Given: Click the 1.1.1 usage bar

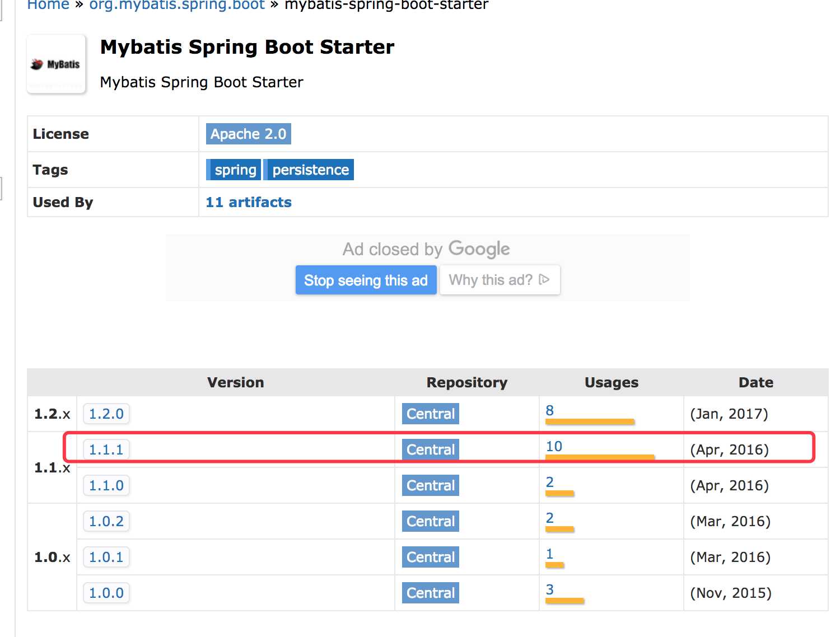Looking at the screenshot, I should [600, 457].
